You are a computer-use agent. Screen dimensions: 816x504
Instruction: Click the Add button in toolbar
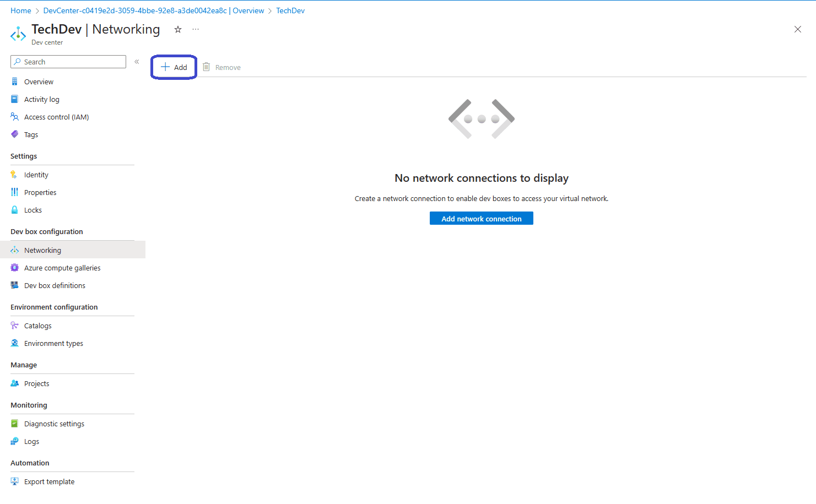[174, 67]
